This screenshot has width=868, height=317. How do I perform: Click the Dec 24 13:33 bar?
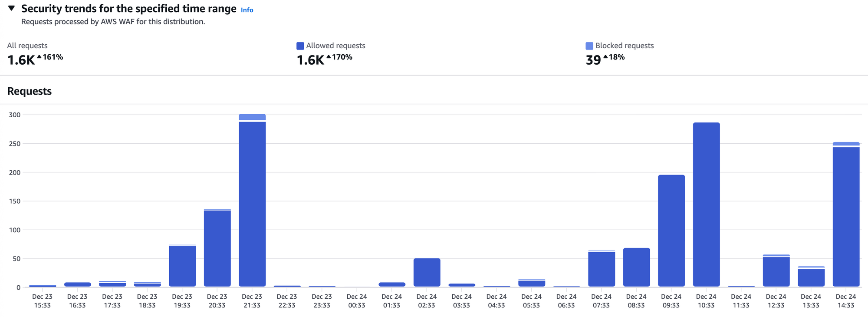(x=811, y=277)
